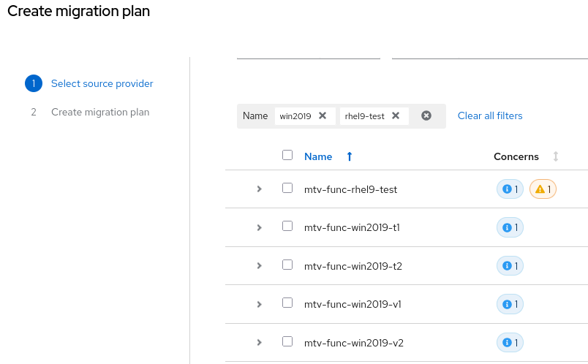Go to Create migration plan step
Screen dimensions: 588x364
[99, 112]
